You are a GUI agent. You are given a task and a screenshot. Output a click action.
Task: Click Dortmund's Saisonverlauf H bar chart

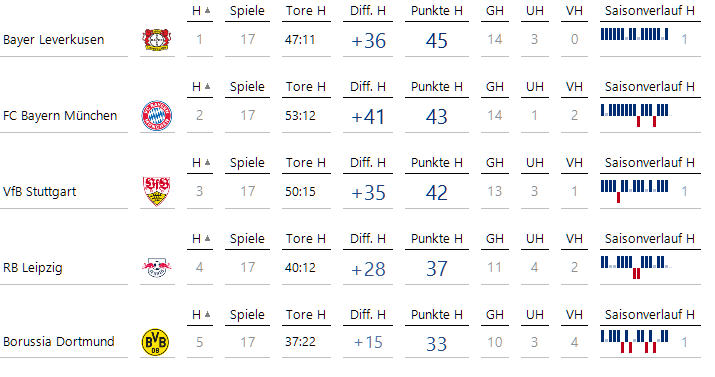point(635,342)
